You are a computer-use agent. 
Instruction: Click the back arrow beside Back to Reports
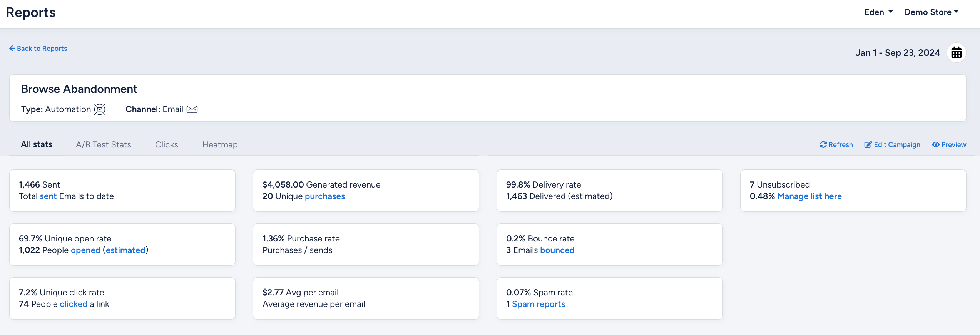[12, 49]
